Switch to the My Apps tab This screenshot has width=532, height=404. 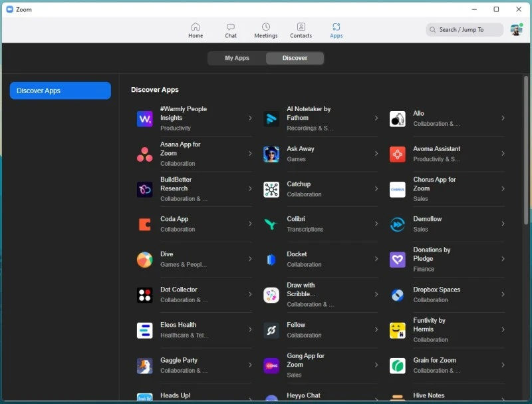coord(237,59)
